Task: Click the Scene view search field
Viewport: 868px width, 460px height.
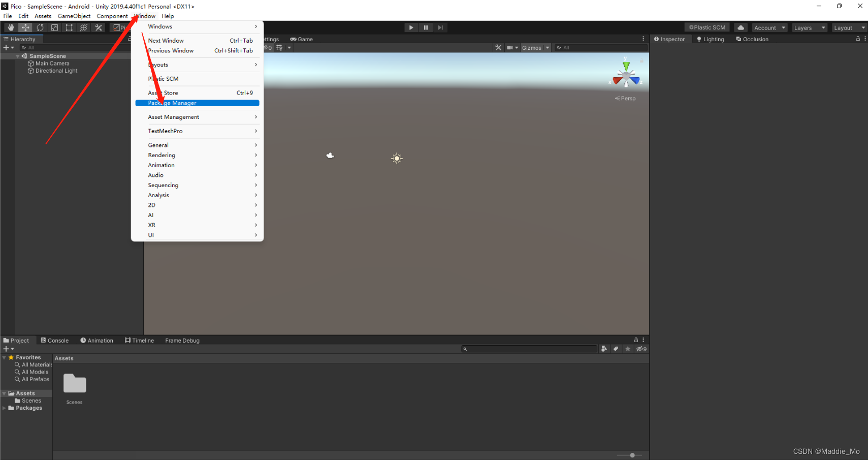Action: pyautogui.click(x=601, y=48)
